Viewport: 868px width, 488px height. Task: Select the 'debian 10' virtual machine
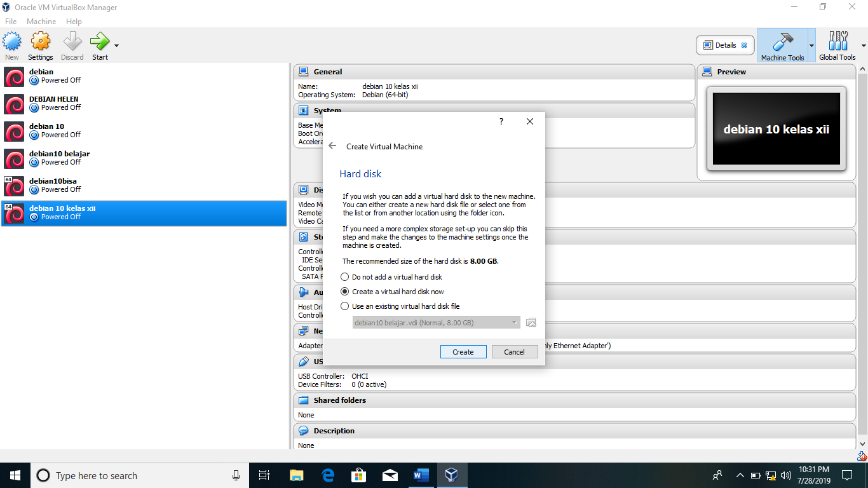(x=144, y=131)
